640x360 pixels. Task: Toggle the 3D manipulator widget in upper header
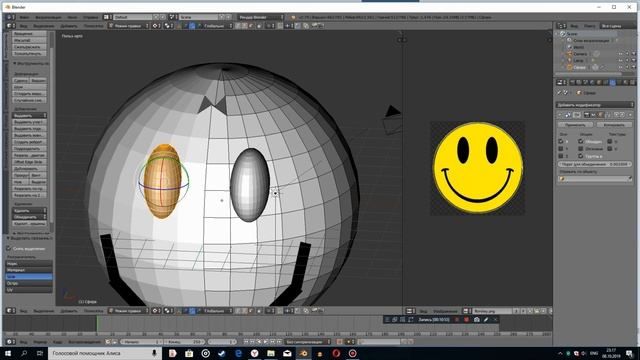(178, 26)
